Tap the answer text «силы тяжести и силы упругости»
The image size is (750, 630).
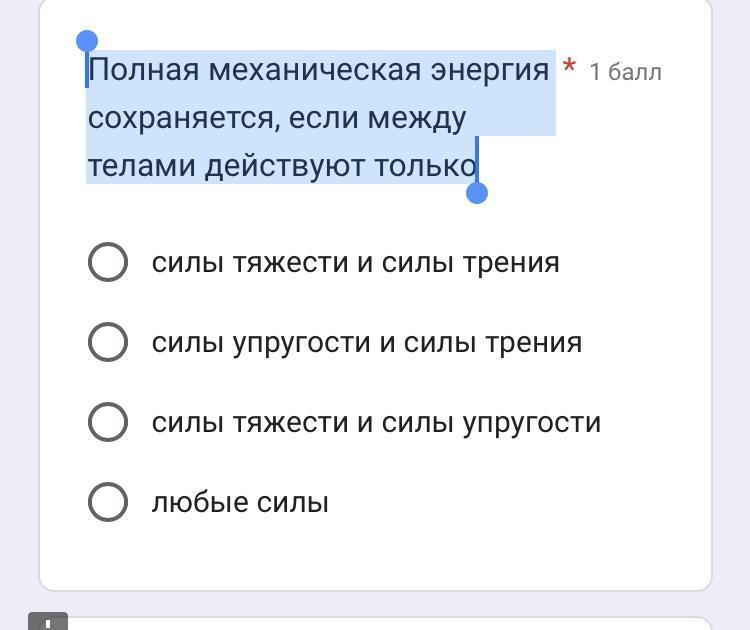point(376,422)
